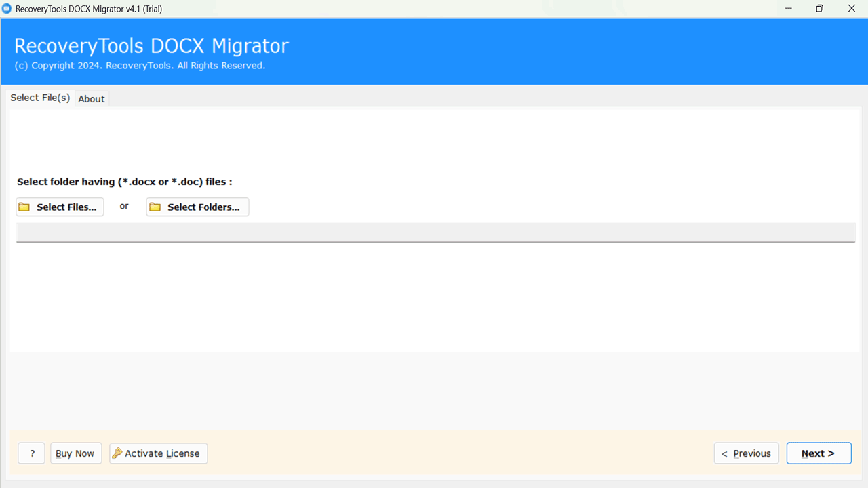Click the empty selected path field
This screenshot has width=868, height=488.
[435, 232]
